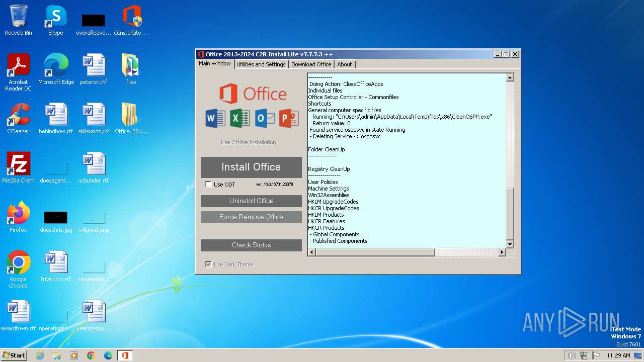Viewport: 644px width, 362px height.
Task: Open the Recycle Bin desktop icon
Action: [x=18, y=20]
